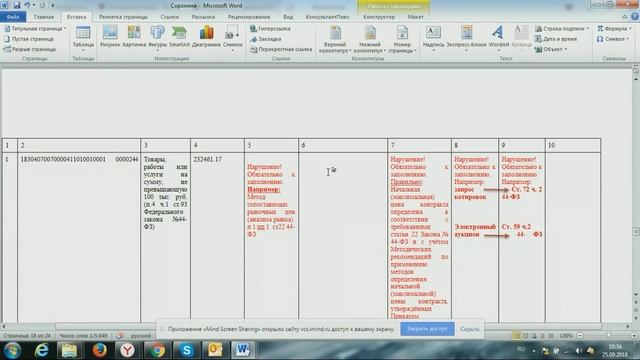Open the Windows Start button

[x=12, y=350]
